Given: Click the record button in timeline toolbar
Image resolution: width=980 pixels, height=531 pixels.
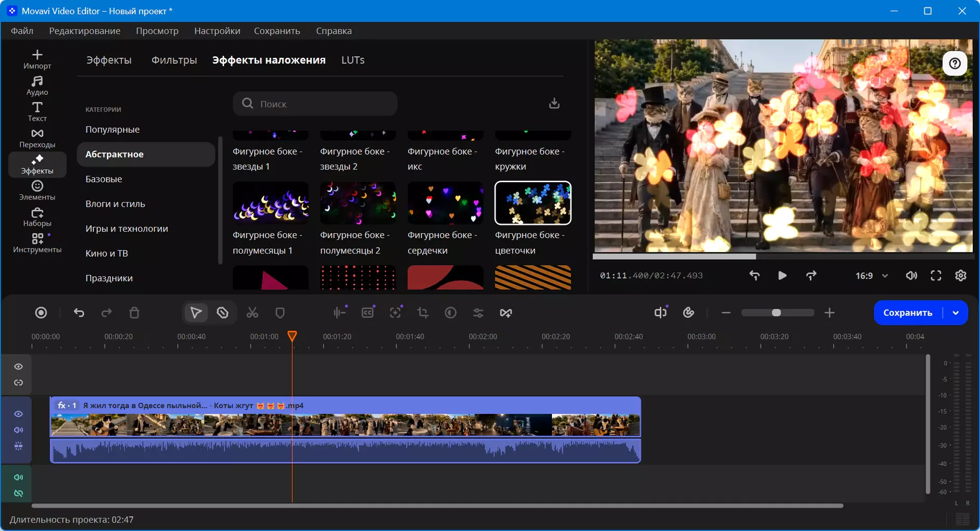Looking at the screenshot, I should pos(41,313).
